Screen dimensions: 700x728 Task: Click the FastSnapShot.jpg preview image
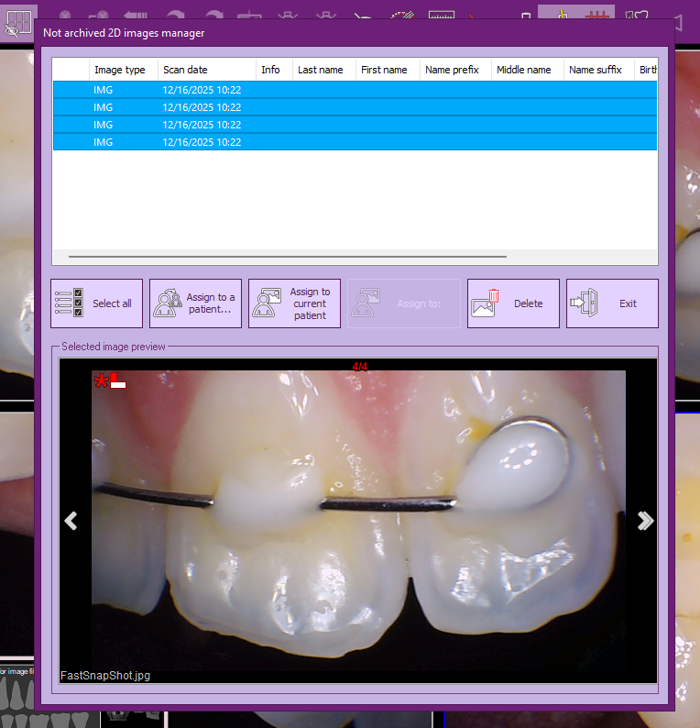pos(358,521)
